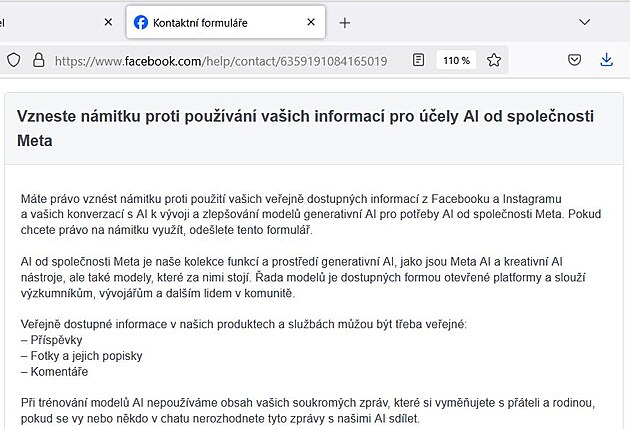Open the tracking protection shield icon

point(13,60)
